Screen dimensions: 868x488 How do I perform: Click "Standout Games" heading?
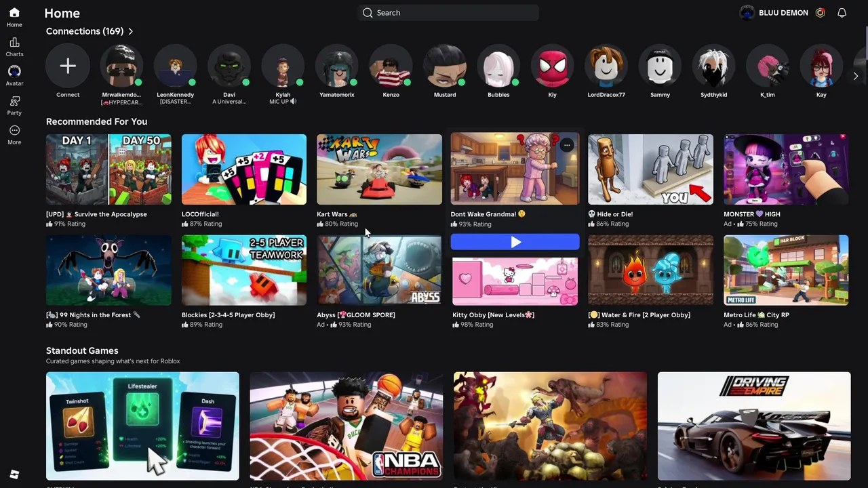click(x=82, y=350)
